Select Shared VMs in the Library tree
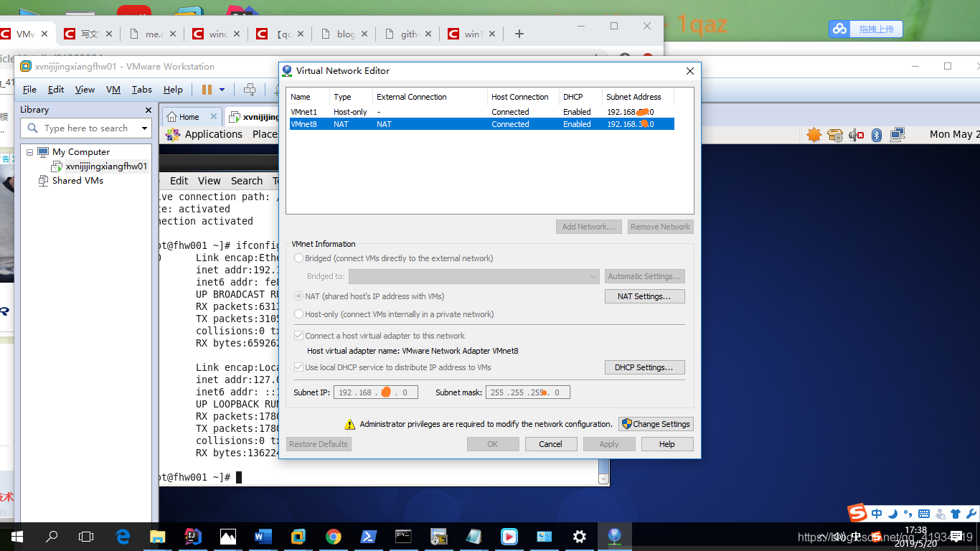This screenshot has width=980, height=551. (x=77, y=181)
